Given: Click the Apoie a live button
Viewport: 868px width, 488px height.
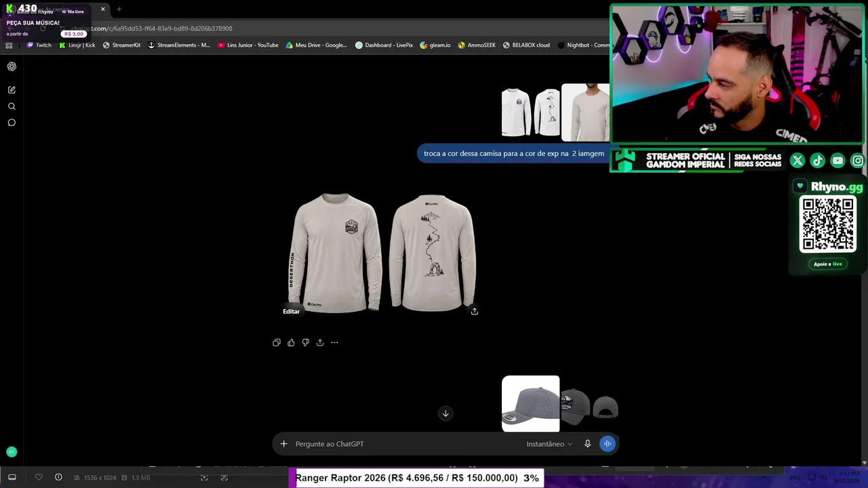Looking at the screenshot, I should 828,264.
